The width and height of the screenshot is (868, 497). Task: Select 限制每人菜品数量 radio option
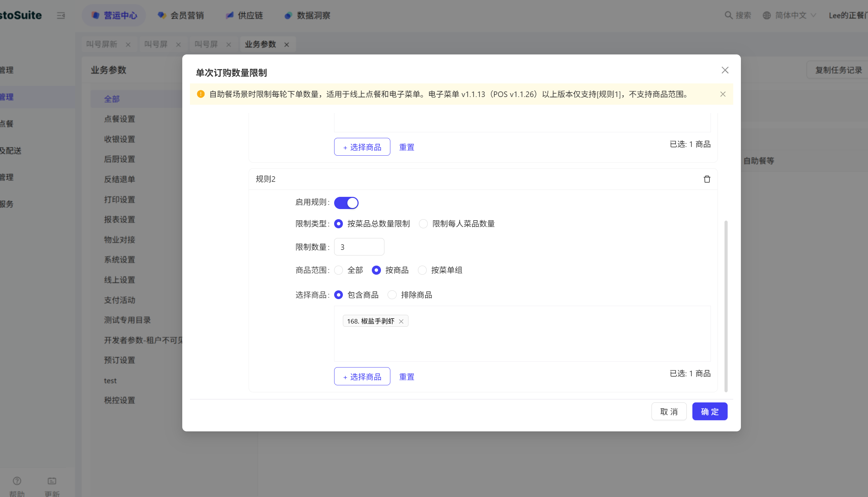coord(423,224)
